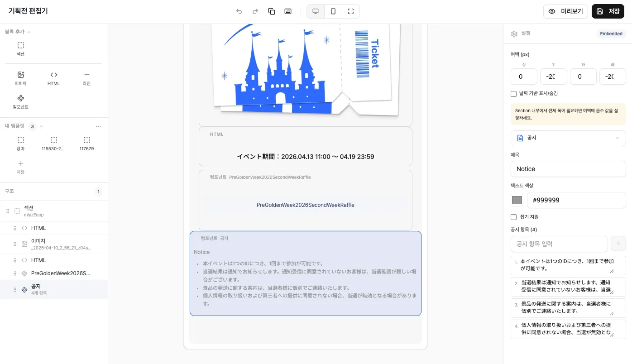The image size is (632, 364).
Task: Select the 섹션 row in the structure tree
Action: coord(54,211)
